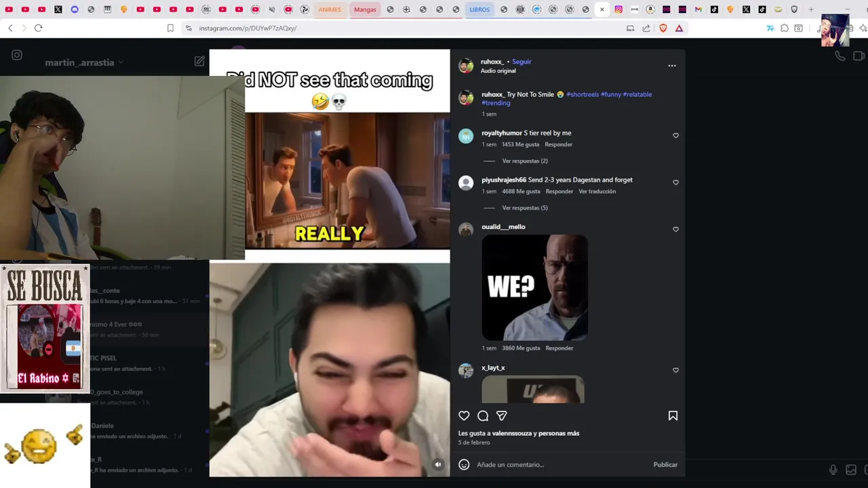
Task: Open the emoji picker in the comment box
Action: (x=464, y=465)
